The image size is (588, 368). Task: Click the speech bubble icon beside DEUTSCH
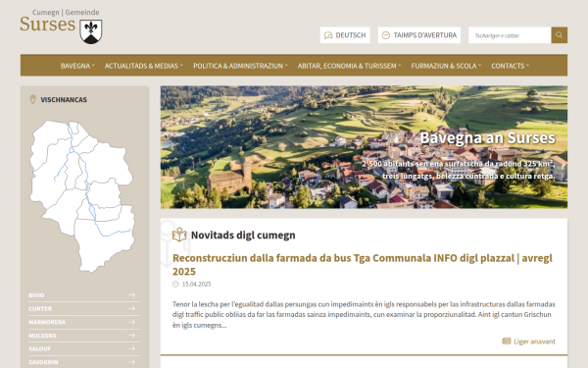[328, 35]
